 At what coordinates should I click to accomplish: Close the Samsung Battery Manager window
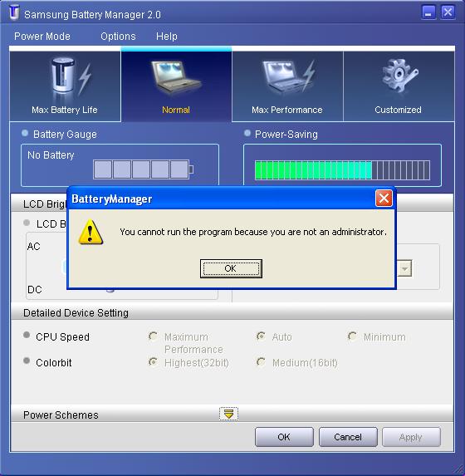[x=448, y=12]
